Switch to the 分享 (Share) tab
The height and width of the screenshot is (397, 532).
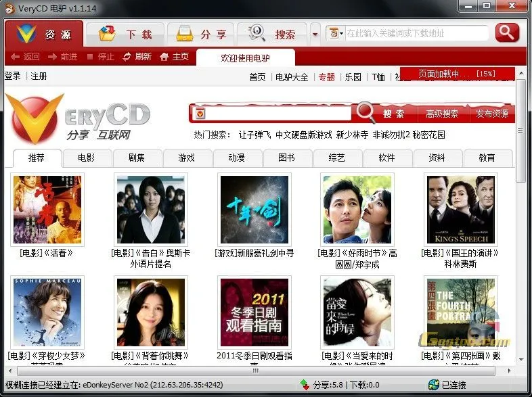pyautogui.click(x=201, y=34)
